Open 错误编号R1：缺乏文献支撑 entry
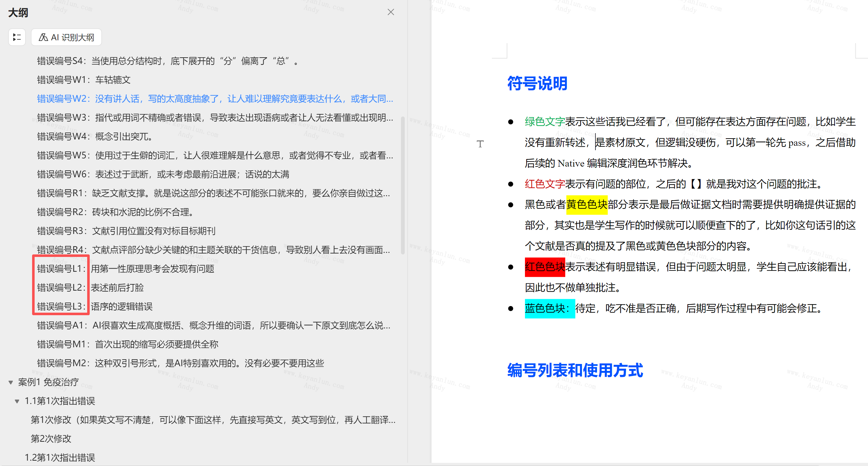The image size is (868, 466). [214, 193]
